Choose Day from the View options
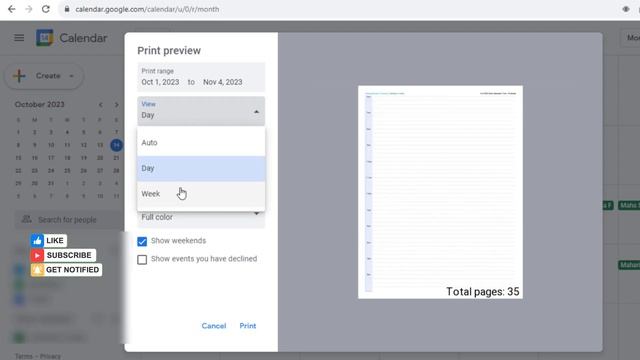Viewport: 640px width, 360px height. pyautogui.click(x=201, y=168)
